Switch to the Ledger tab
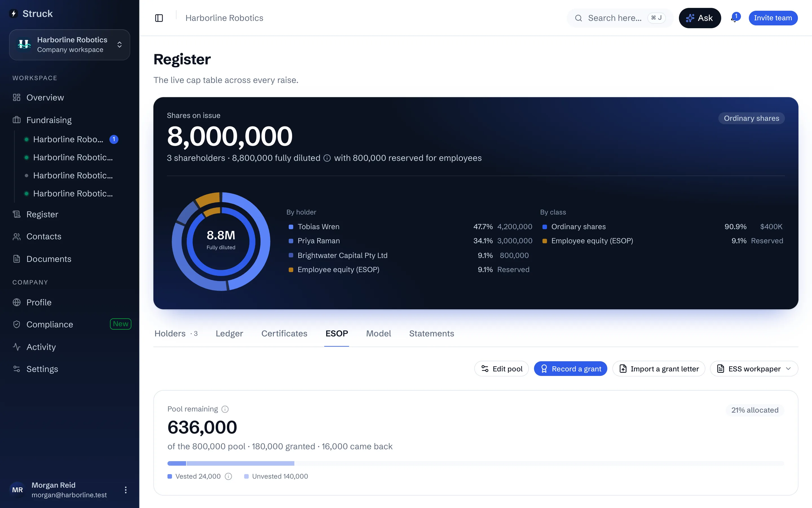This screenshot has height=508, width=812. coord(230,334)
